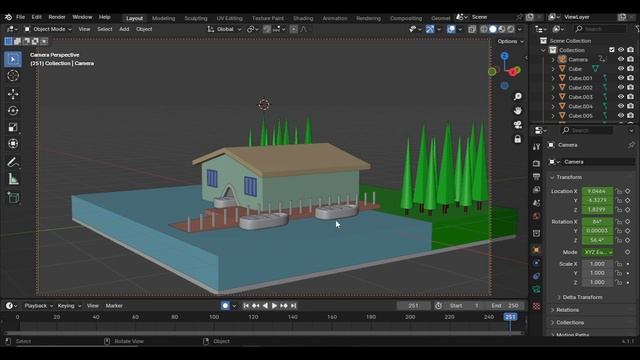The image size is (640, 360).
Task: Toggle camera view icon in viewport
Action: tap(518, 125)
